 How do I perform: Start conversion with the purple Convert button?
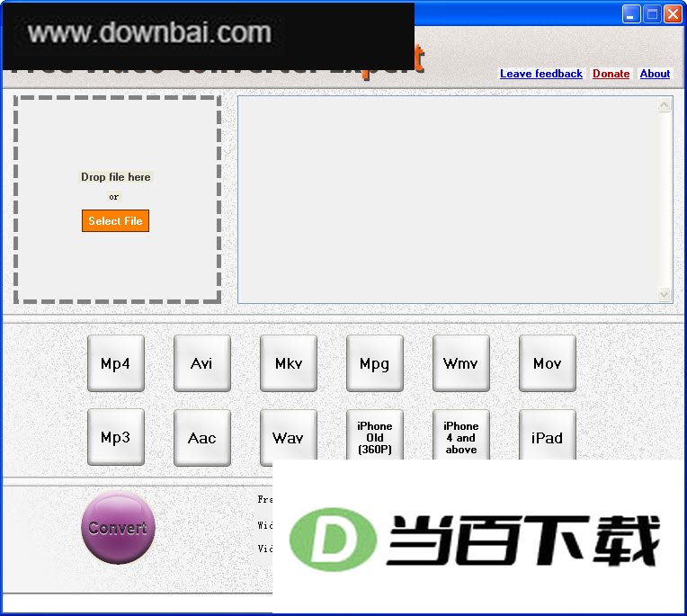[119, 528]
